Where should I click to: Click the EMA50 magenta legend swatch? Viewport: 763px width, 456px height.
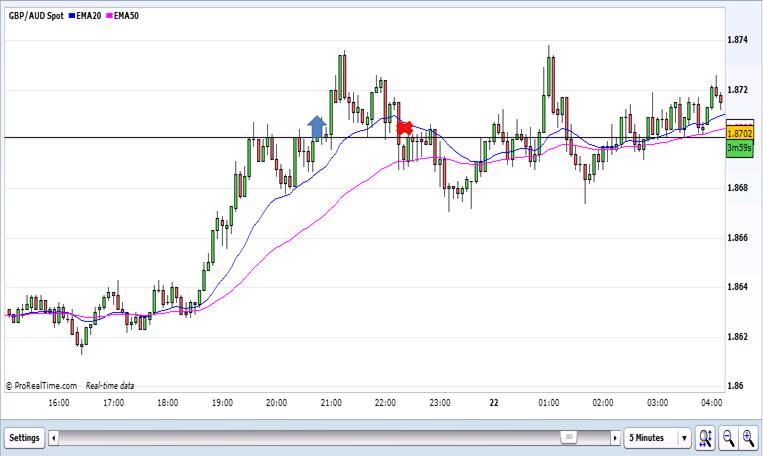click(109, 17)
